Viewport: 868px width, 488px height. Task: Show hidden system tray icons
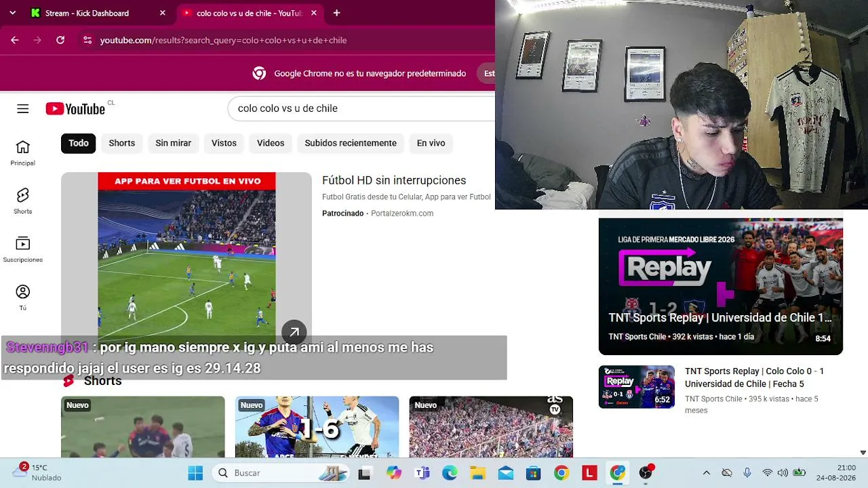pos(706,473)
